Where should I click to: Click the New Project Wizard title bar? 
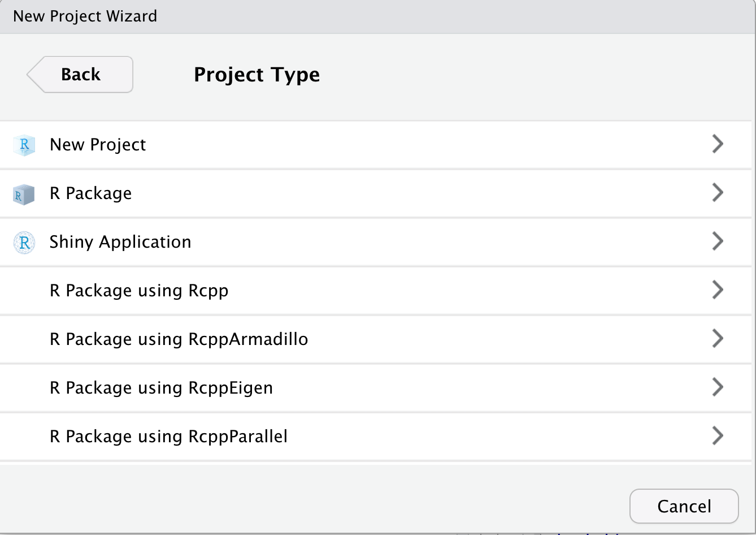(378, 16)
